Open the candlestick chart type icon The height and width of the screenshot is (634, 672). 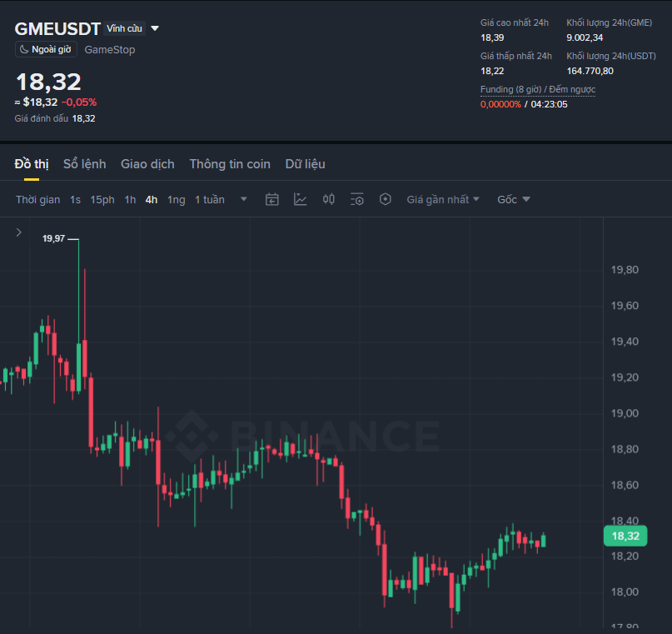329,199
